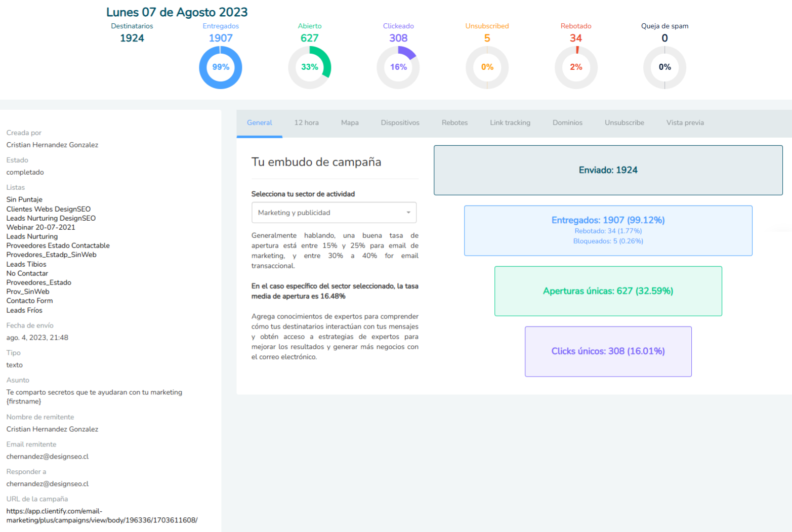The height and width of the screenshot is (532, 792).
Task: Click the Rebotado 2% donut chart
Action: [x=576, y=67]
